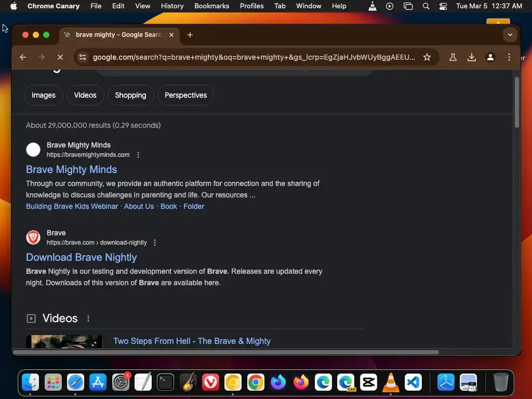Open About Us sitelink
Image resolution: width=532 pixels, height=399 pixels.
(x=139, y=206)
